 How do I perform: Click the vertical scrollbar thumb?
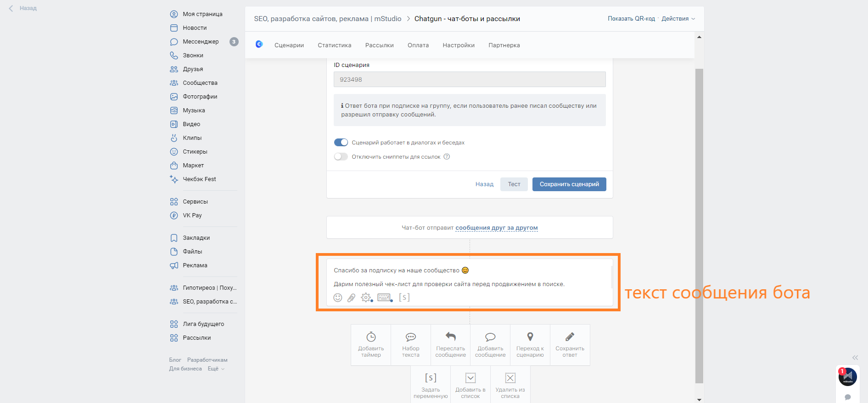tap(699, 226)
